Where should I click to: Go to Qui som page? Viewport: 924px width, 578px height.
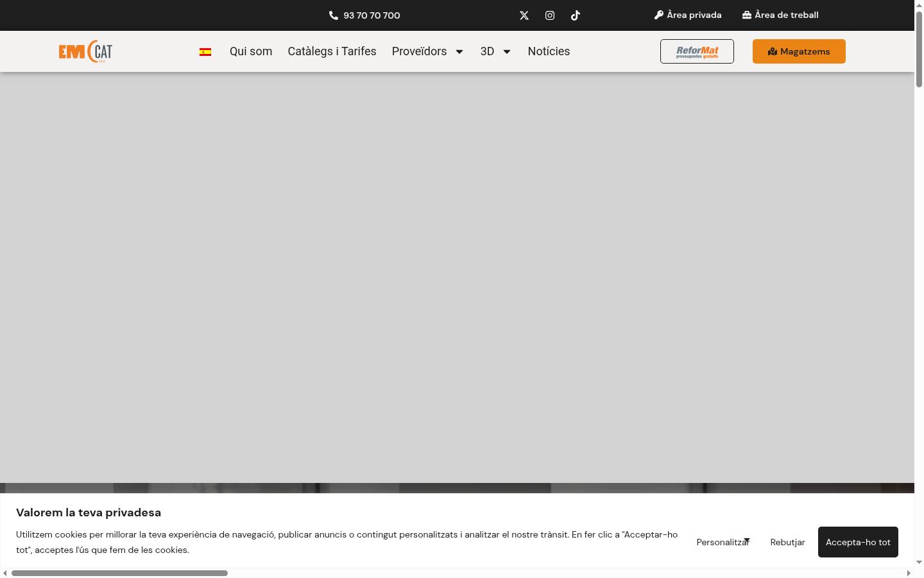251,51
